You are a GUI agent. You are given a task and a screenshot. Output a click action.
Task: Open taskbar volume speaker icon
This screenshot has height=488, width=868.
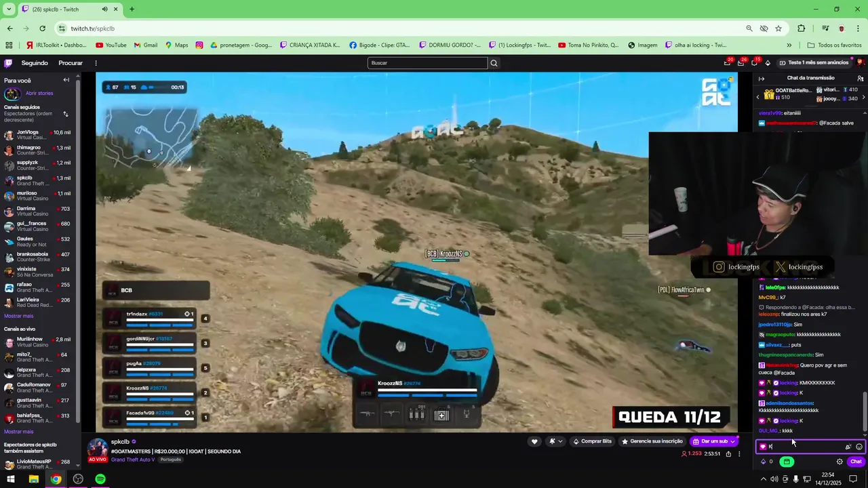(774, 479)
